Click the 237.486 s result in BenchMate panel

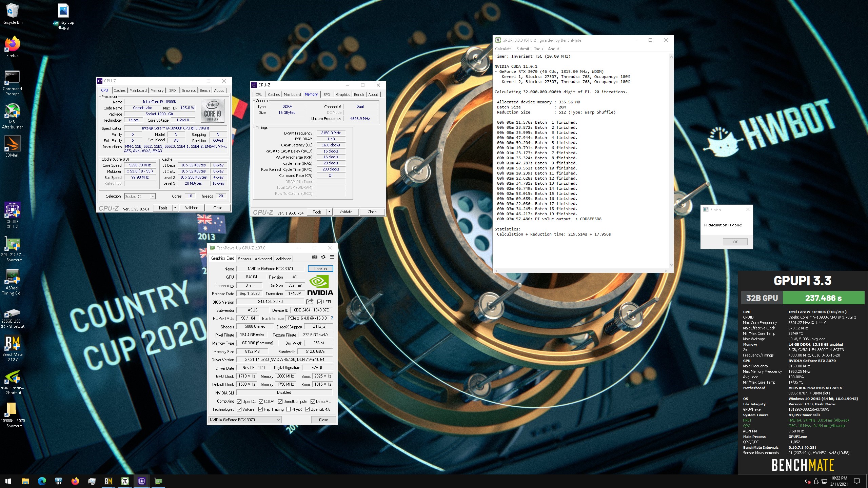[x=823, y=298]
